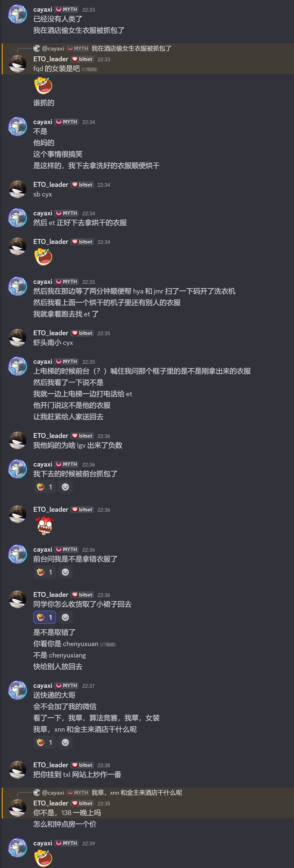Add a reaction via the smiley under '前台问我是不是拿错衣服了'

[65, 572]
